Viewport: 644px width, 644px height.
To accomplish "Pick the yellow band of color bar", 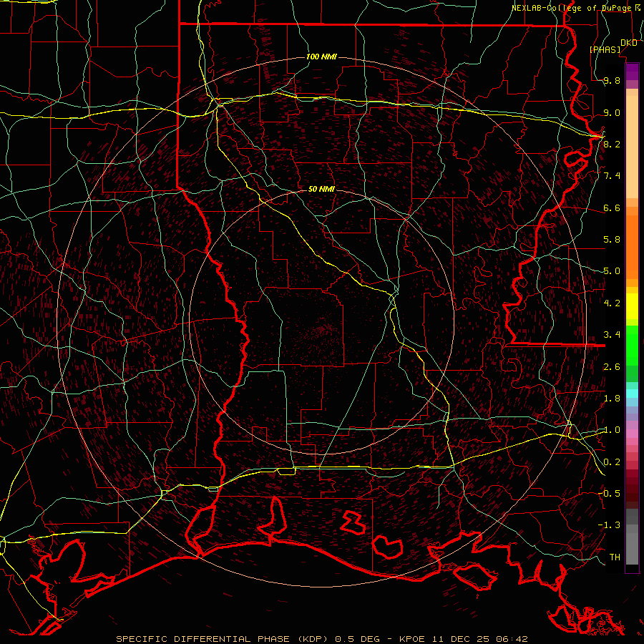I will [x=632, y=306].
